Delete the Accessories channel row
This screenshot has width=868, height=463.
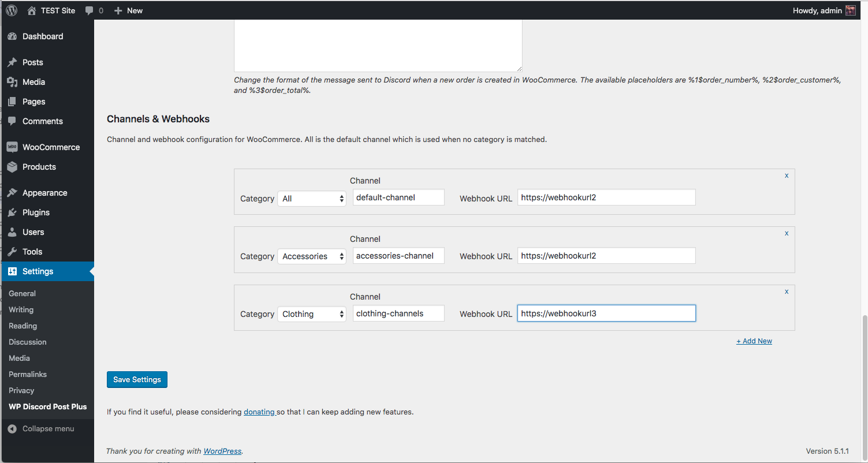(x=786, y=233)
